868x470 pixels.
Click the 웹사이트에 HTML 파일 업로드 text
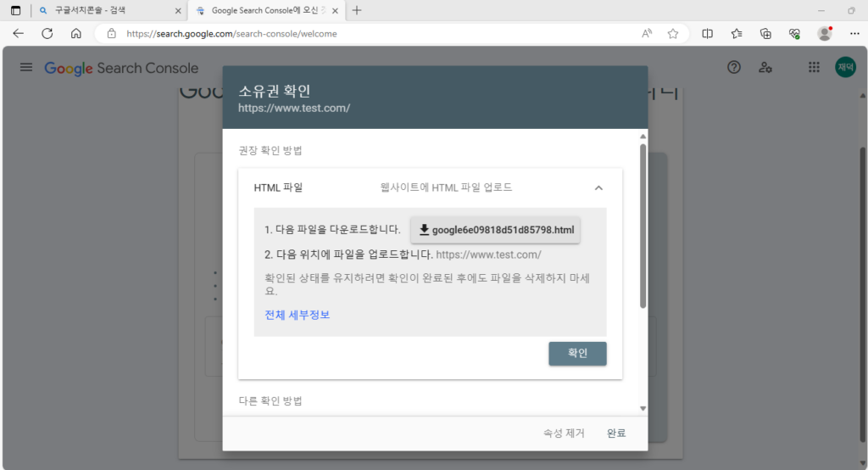[446, 187]
